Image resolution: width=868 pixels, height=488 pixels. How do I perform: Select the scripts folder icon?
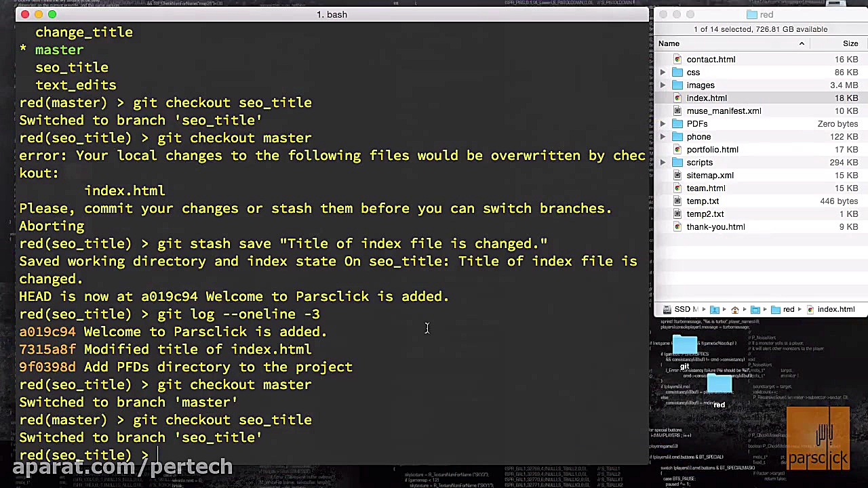click(x=677, y=163)
